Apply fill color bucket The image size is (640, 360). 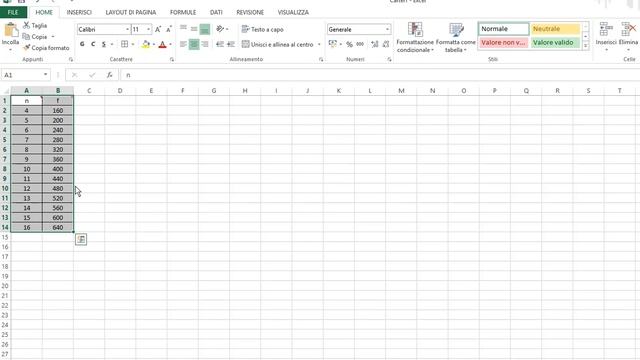coord(146,44)
